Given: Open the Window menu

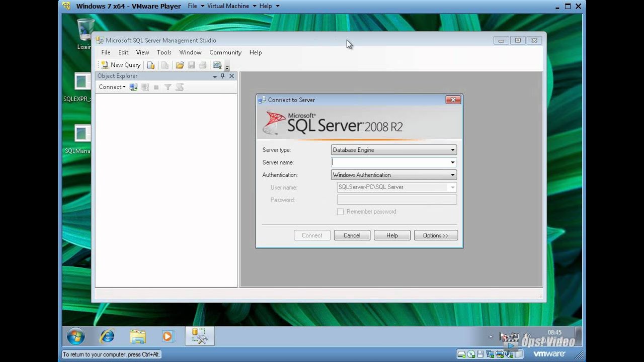Looking at the screenshot, I should coord(190,52).
